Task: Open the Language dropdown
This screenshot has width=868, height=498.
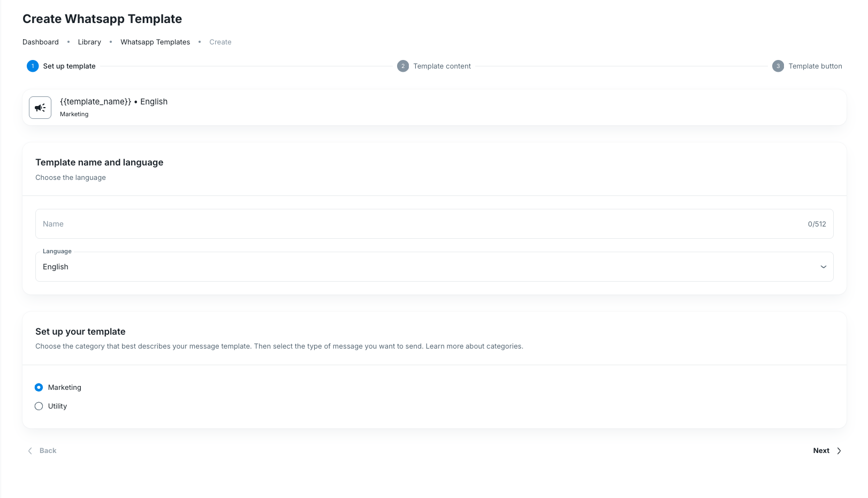Action: (x=435, y=267)
